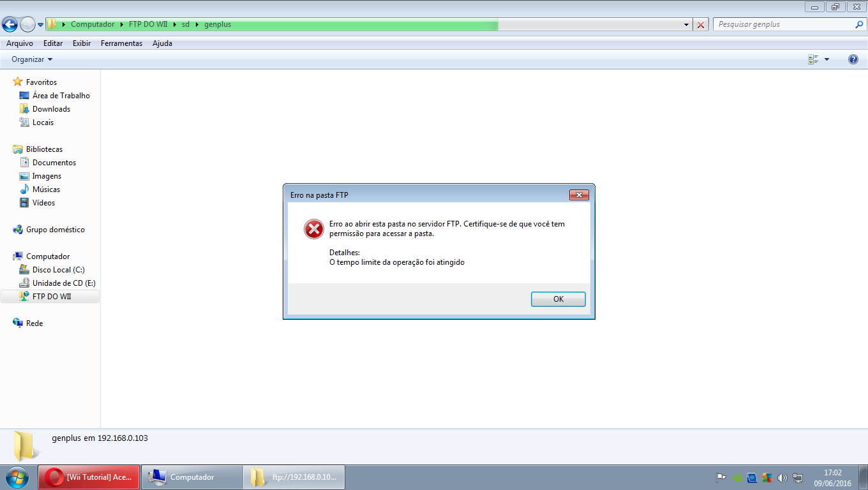The height and width of the screenshot is (490, 868).
Task: Select Disco Local (C:) drive
Action: pyautogui.click(x=58, y=270)
